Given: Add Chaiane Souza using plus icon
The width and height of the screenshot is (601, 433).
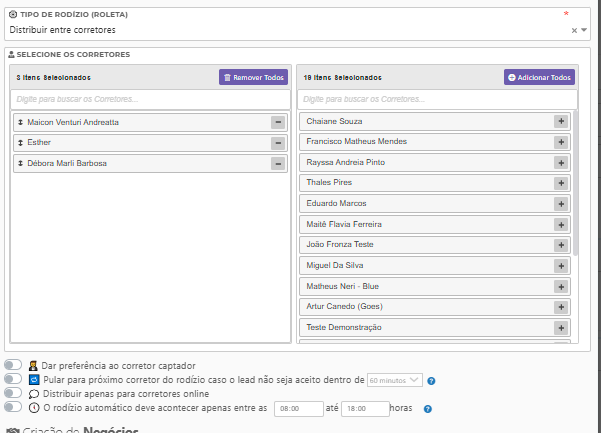Looking at the screenshot, I should [561, 121].
